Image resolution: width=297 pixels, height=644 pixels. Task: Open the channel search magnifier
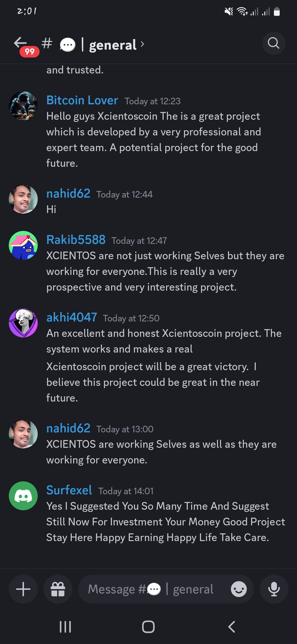pos(274,43)
